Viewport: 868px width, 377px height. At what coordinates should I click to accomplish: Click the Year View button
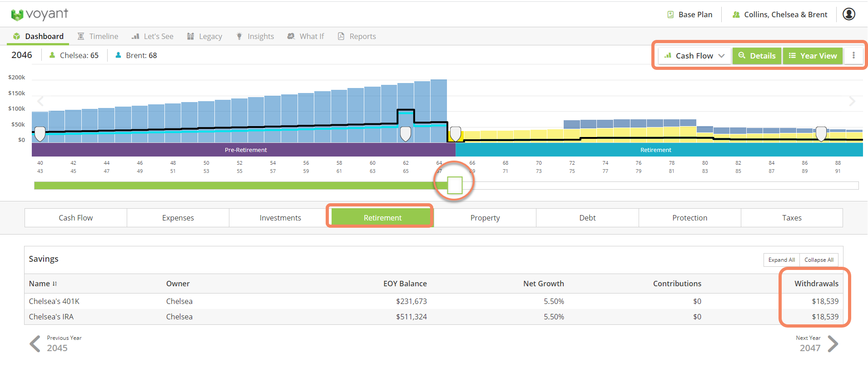(x=813, y=56)
